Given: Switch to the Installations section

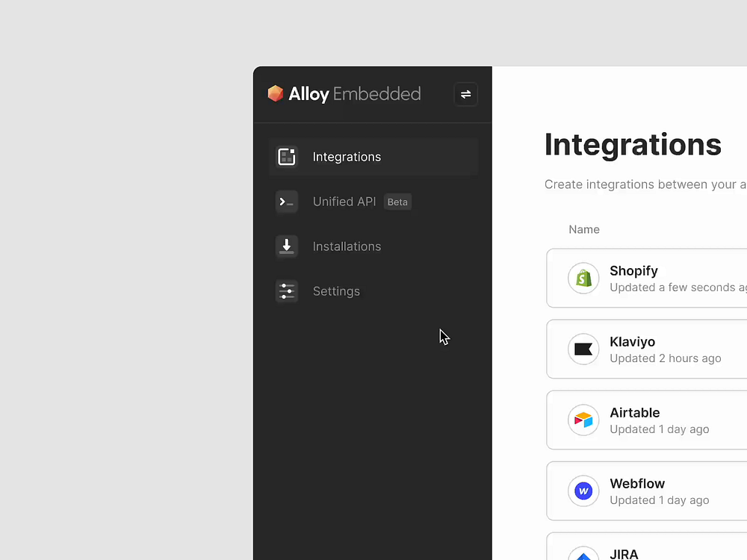Looking at the screenshot, I should click(347, 246).
